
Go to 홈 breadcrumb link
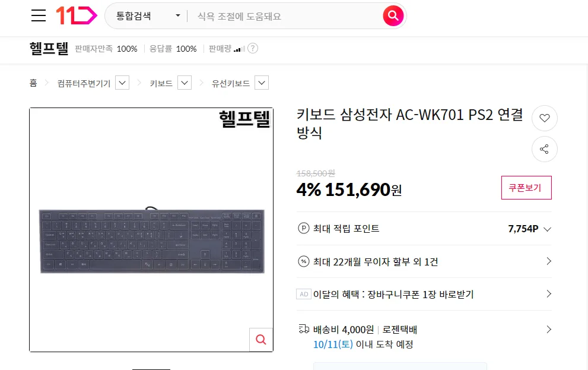pos(33,83)
